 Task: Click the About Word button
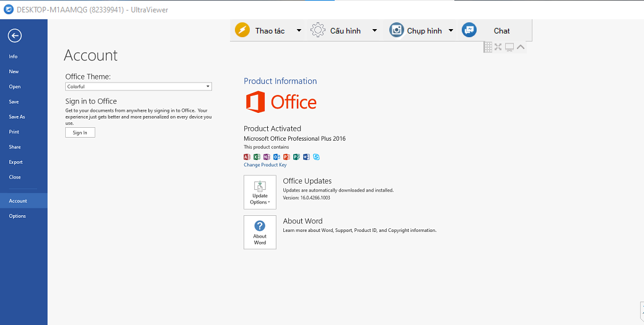click(x=260, y=232)
